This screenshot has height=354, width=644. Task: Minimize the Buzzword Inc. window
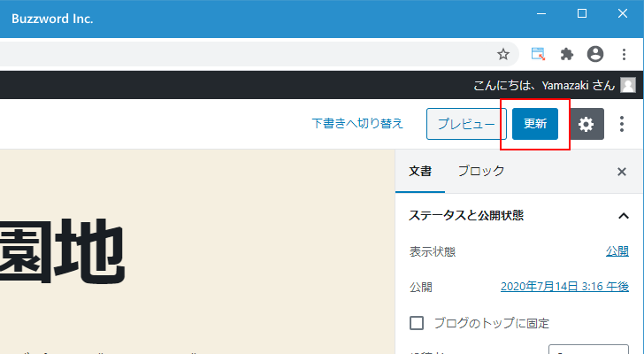[x=541, y=13]
